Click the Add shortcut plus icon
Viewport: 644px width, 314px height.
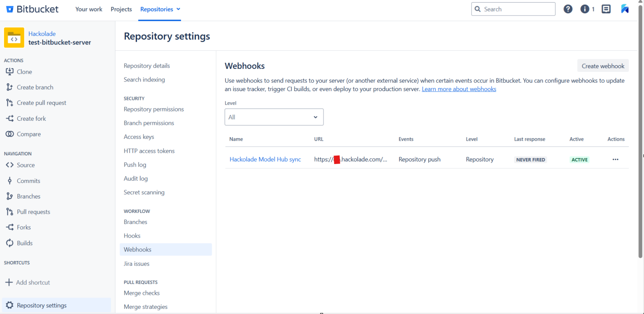9,282
